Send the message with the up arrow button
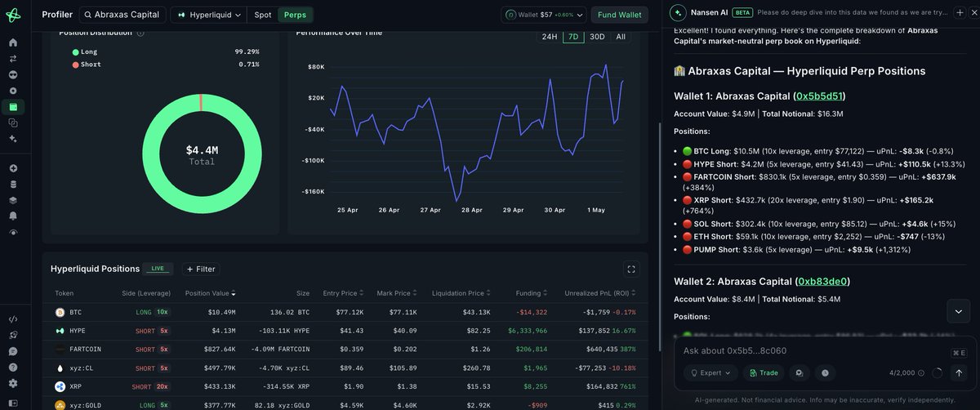The image size is (980, 410). (x=959, y=372)
